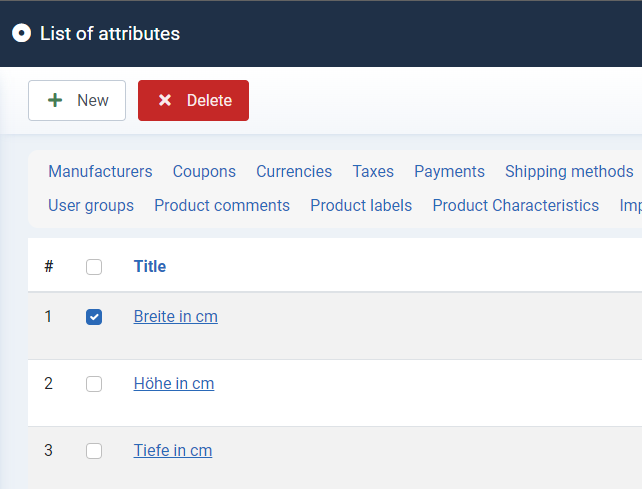Screen dimensions: 642x489
Task: Click row number 3
Action: (x=48, y=451)
